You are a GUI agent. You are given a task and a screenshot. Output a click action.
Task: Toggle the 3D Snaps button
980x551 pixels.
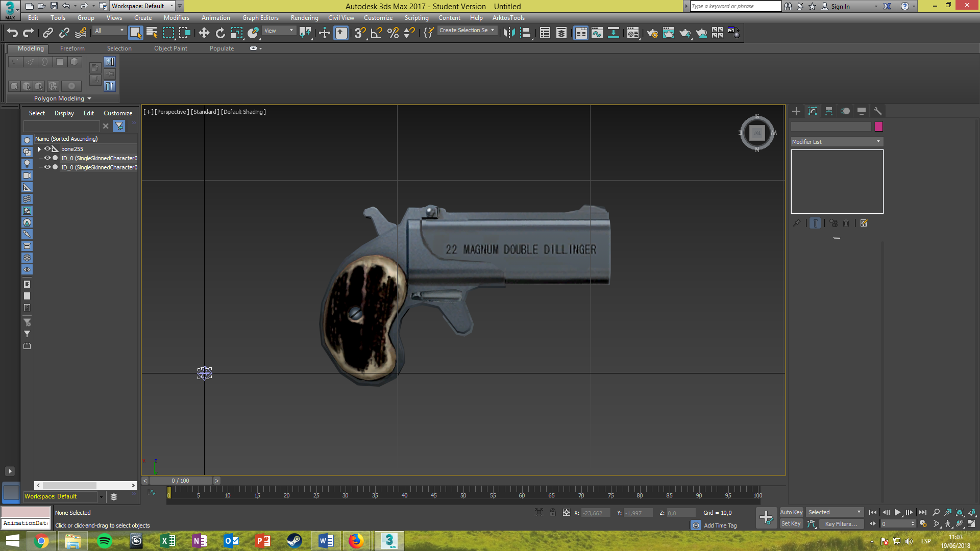360,33
